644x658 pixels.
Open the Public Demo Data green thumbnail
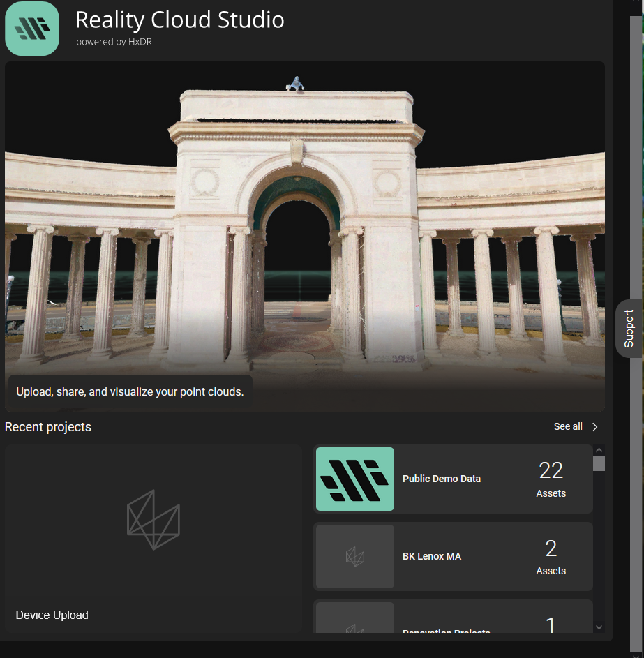point(355,479)
